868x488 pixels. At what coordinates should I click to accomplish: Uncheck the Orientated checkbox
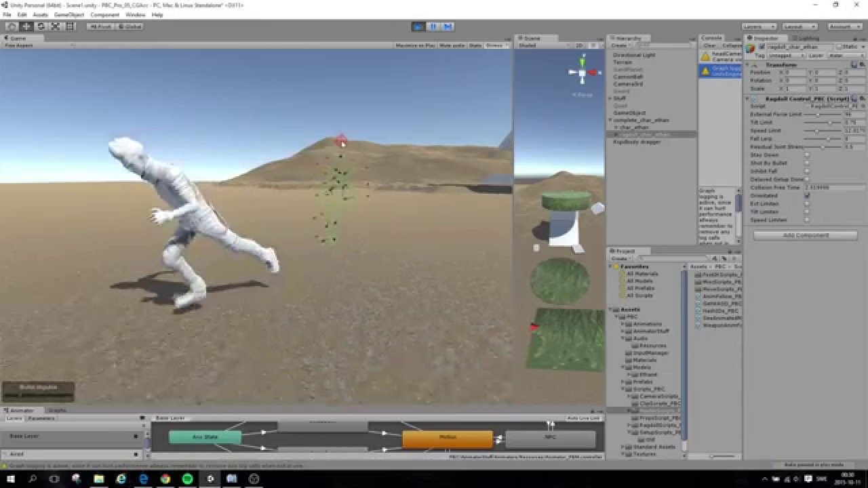coord(808,195)
